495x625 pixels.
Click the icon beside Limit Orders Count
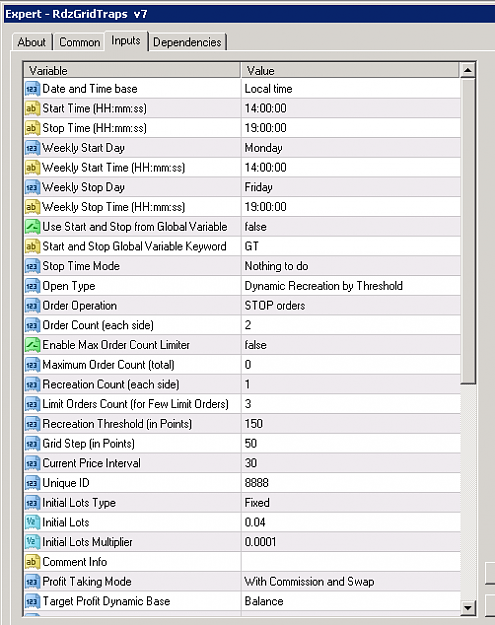pyautogui.click(x=32, y=404)
